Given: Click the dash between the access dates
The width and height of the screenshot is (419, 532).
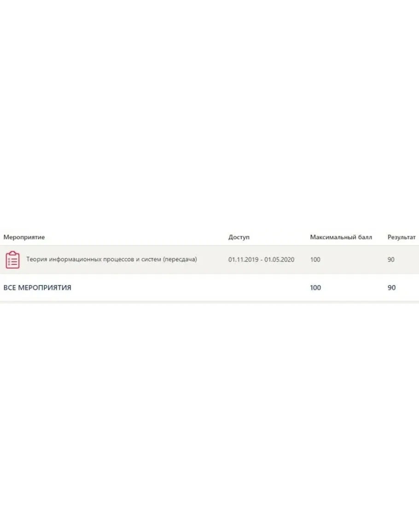Looking at the screenshot, I should [x=262, y=260].
